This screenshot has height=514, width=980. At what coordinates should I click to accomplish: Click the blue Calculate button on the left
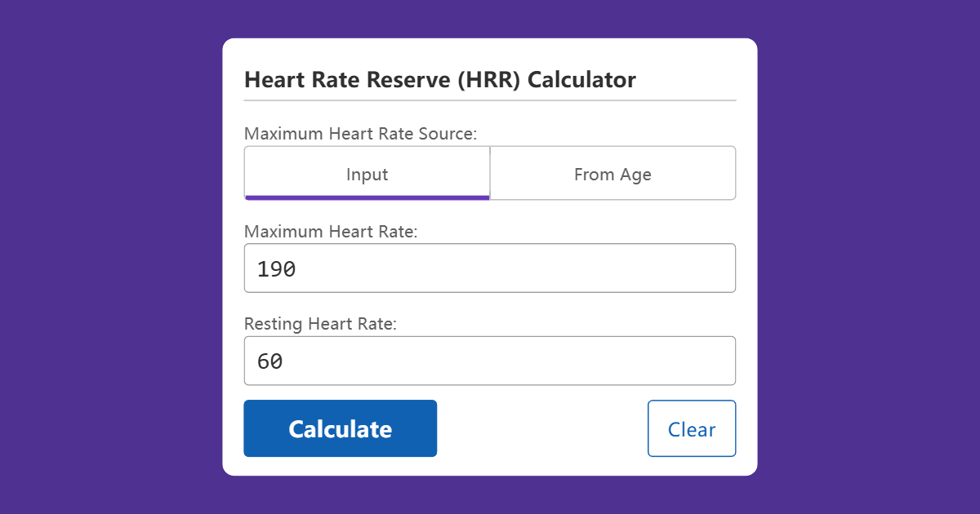point(340,428)
